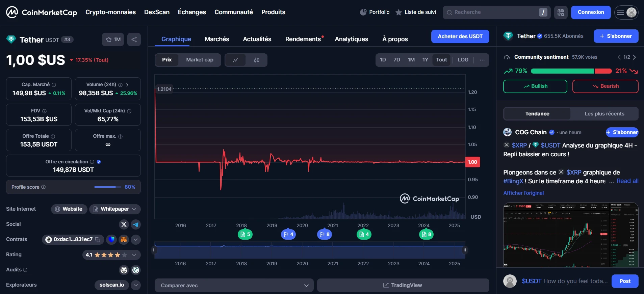Open the QR code scanner icon
644x294 pixels.
click(x=561, y=12)
